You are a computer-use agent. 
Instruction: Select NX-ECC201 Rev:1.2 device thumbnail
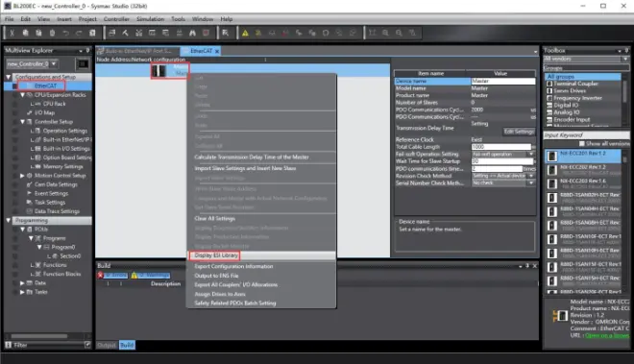552,157
